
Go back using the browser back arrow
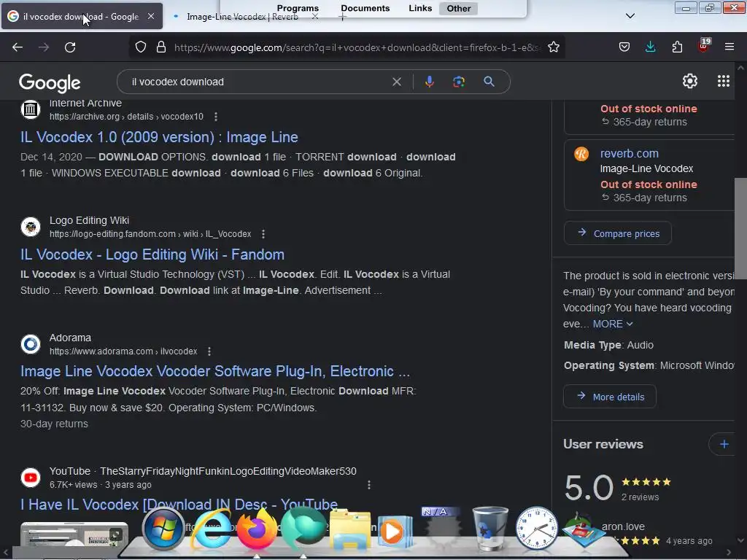point(18,47)
